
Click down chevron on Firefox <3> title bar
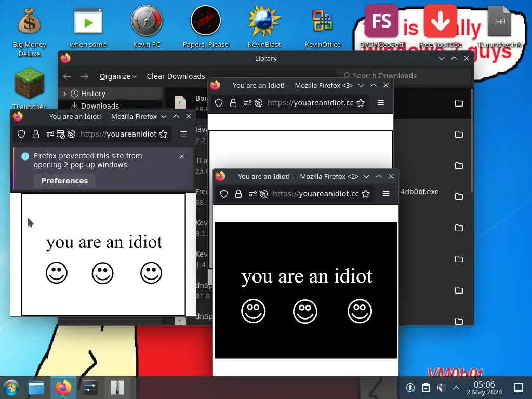pos(361,86)
